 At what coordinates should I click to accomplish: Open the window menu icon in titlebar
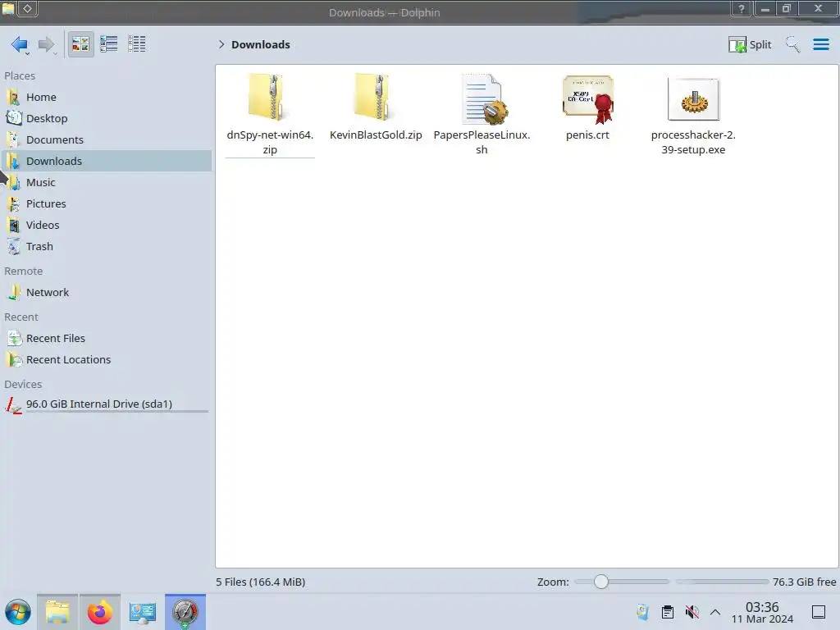(8, 8)
